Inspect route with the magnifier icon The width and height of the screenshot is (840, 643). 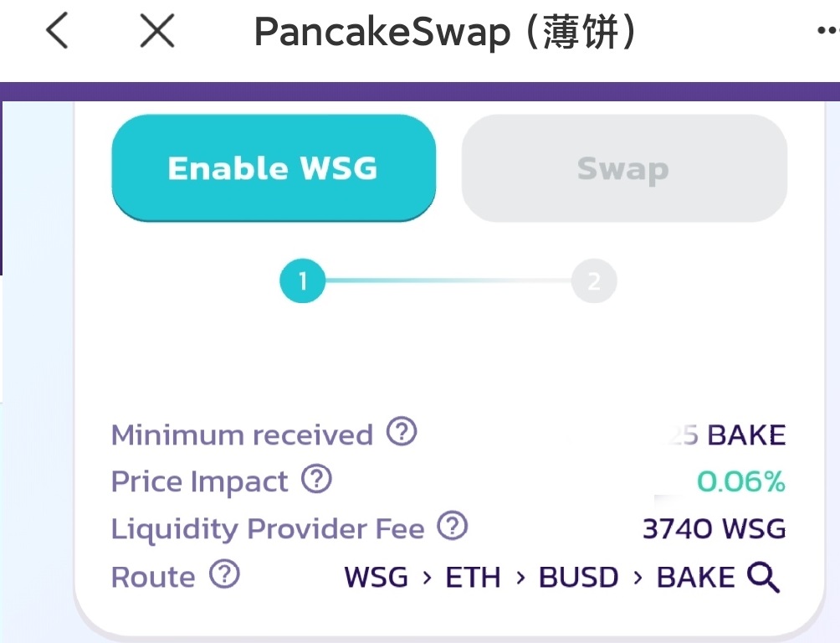(x=763, y=577)
